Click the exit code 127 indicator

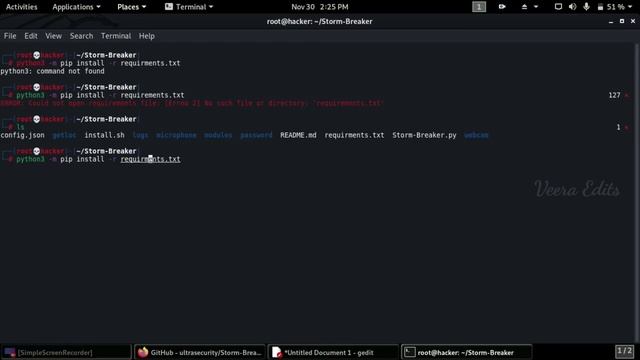point(614,95)
